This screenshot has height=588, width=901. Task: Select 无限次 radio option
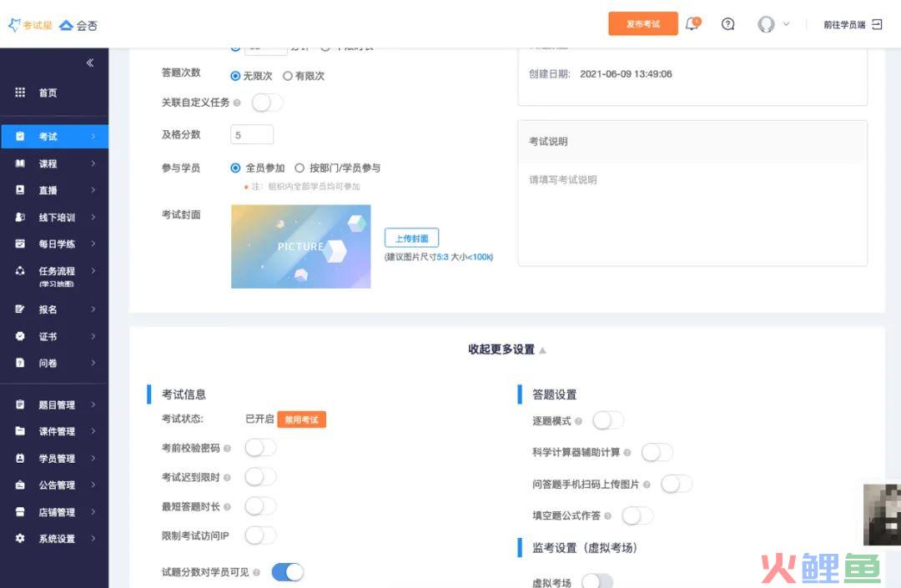235,76
